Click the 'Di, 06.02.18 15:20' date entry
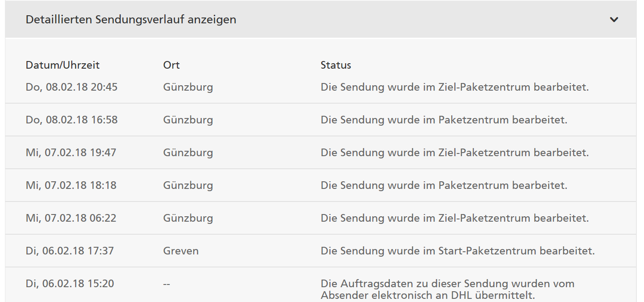 click(x=70, y=284)
